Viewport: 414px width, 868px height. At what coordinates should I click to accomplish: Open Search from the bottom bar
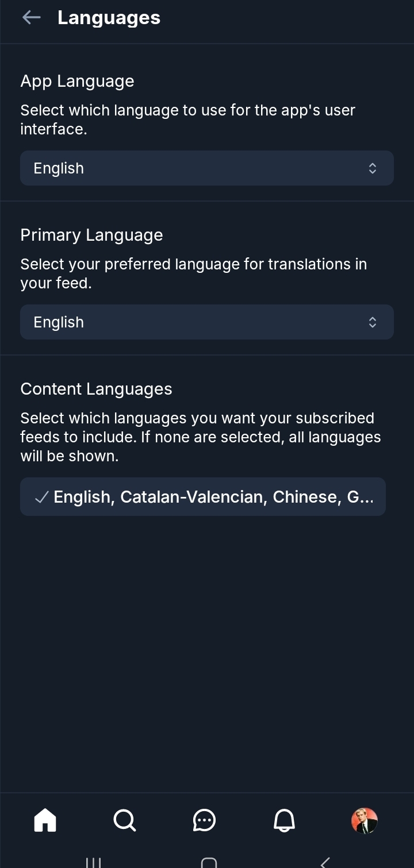124,820
